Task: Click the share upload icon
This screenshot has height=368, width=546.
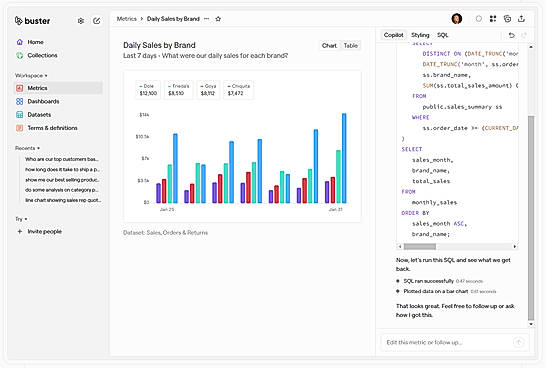Action: click(x=521, y=19)
